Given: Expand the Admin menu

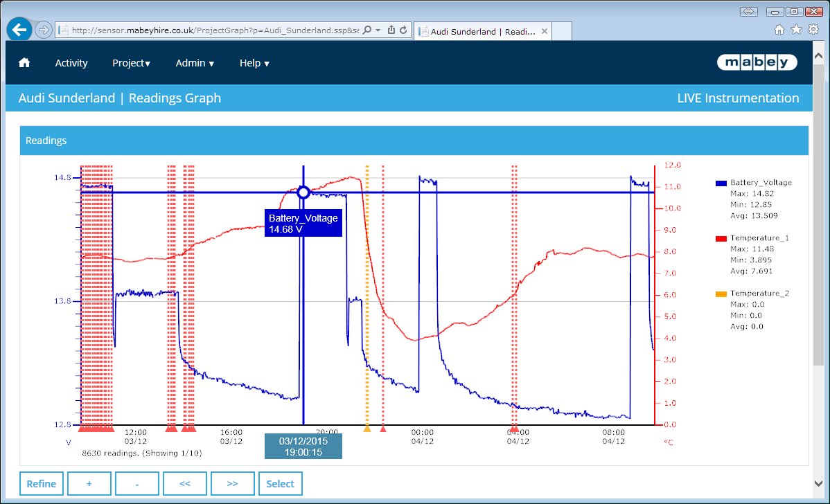Looking at the screenshot, I should tap(195, 63).
